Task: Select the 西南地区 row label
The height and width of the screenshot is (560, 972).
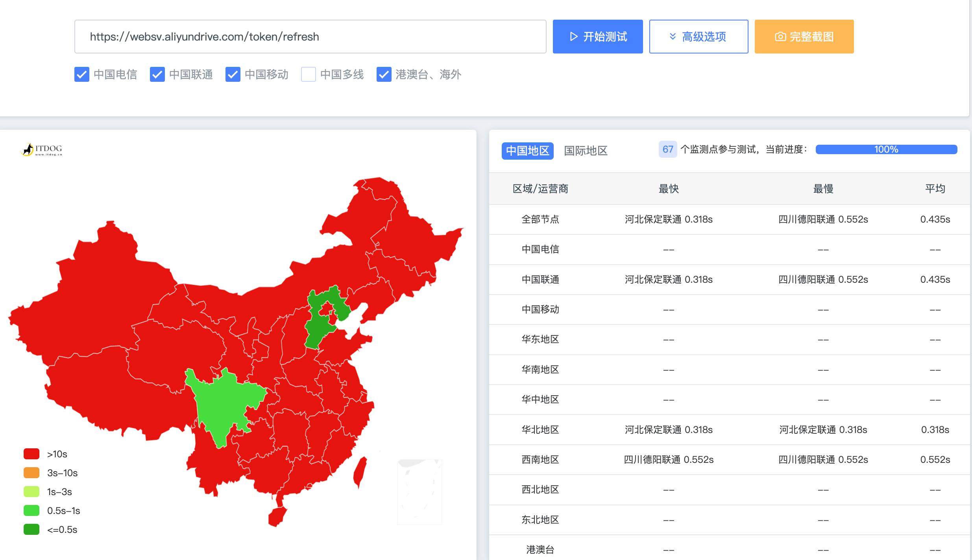Action: (540, 459)
